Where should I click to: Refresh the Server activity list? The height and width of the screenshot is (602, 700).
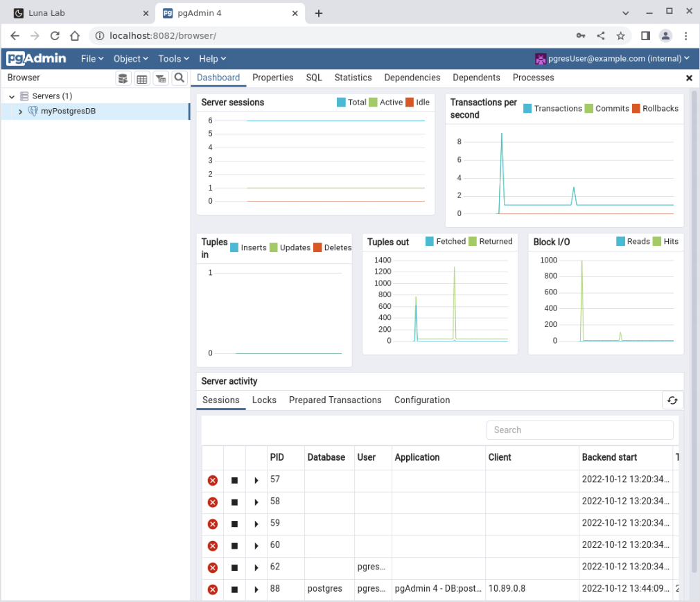point(672,400)
